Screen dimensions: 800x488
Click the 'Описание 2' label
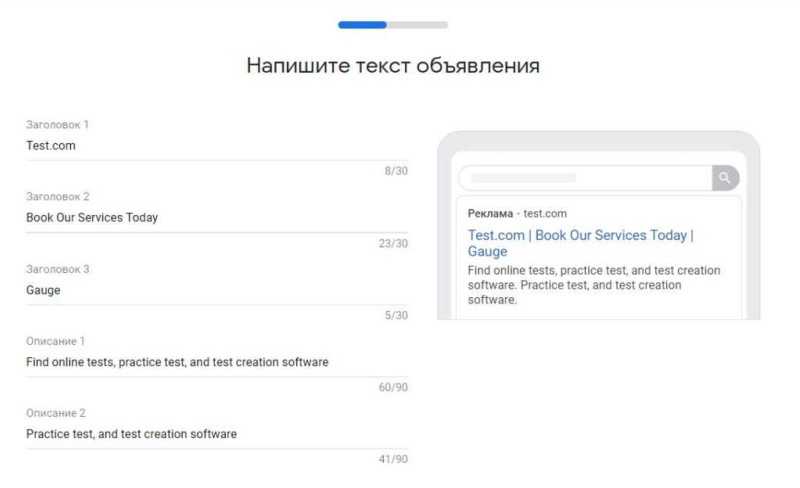click(x=56, y=413)
